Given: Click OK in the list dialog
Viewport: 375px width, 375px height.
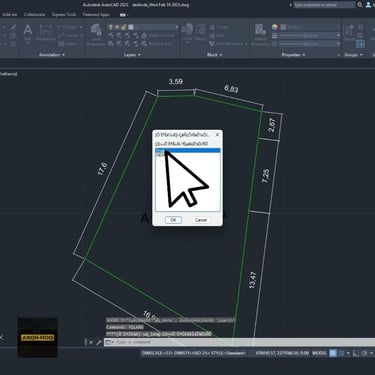Looking at the screenshot, I should click(x=173, y=220).
